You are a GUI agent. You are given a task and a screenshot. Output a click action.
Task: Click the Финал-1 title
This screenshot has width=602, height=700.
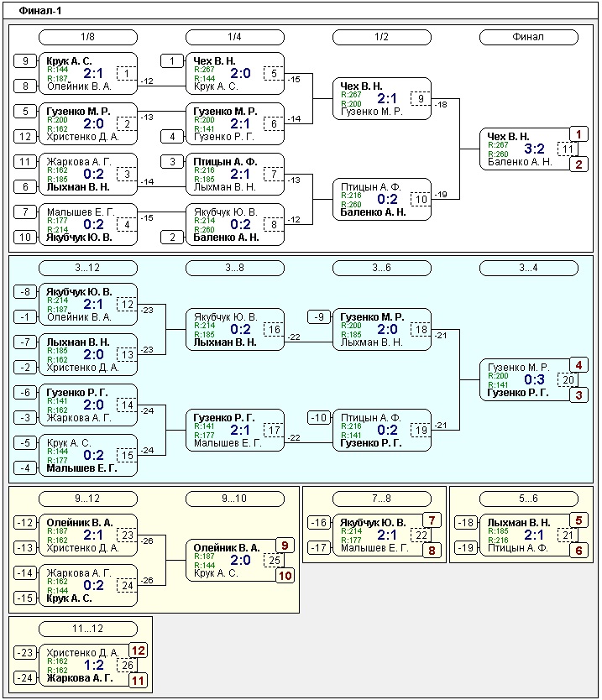[40, 11]
